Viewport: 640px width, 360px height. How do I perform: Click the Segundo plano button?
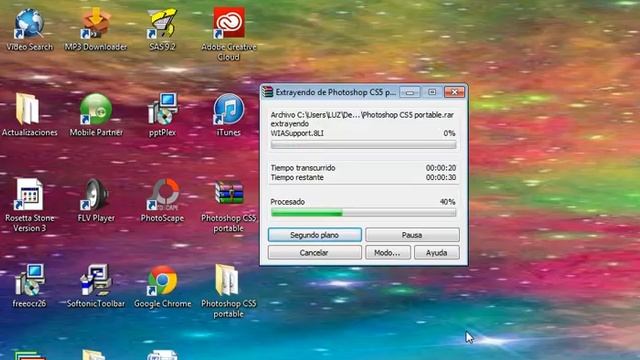tap(315, 235)
